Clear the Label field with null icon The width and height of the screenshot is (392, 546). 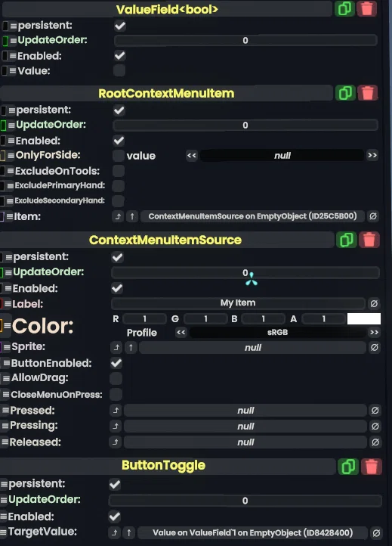[x=374, y=304]
